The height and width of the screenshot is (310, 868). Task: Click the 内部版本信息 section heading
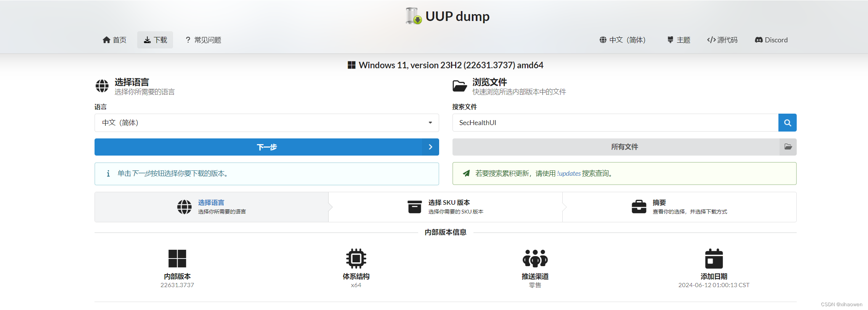pyautogui.click(x=445, y=232)
